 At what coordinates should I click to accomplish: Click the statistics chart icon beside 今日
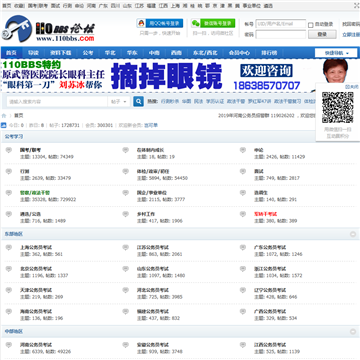pos(4,125)
